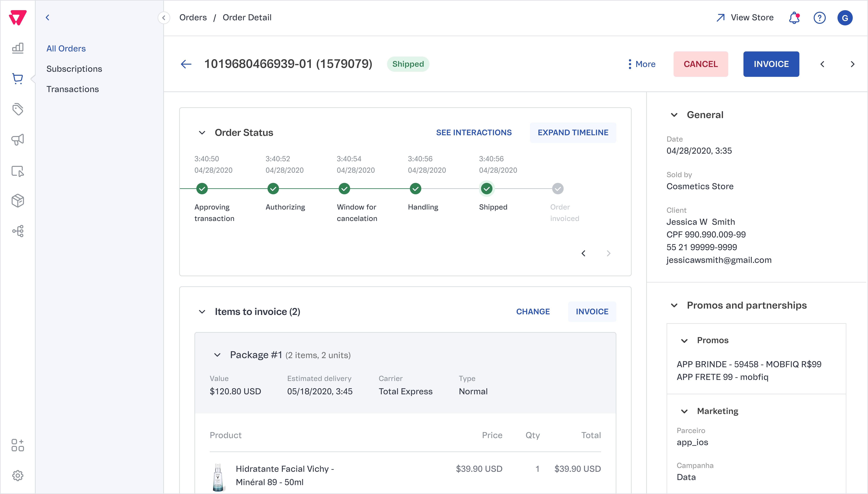868x494 pixels.
Task: Click the package box inventory icon
Action: coord(18,200)
